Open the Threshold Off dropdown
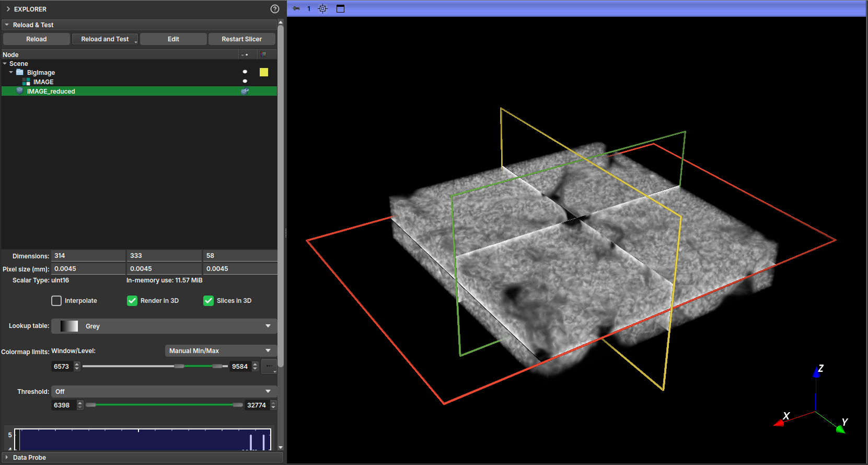Viewport: 868px width, 465px height. 164,392
